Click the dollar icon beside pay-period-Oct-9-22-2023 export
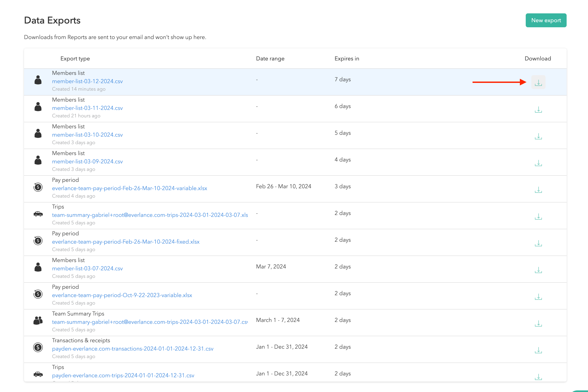The height and width of the screenshot is (392, 588). (38, 294)
